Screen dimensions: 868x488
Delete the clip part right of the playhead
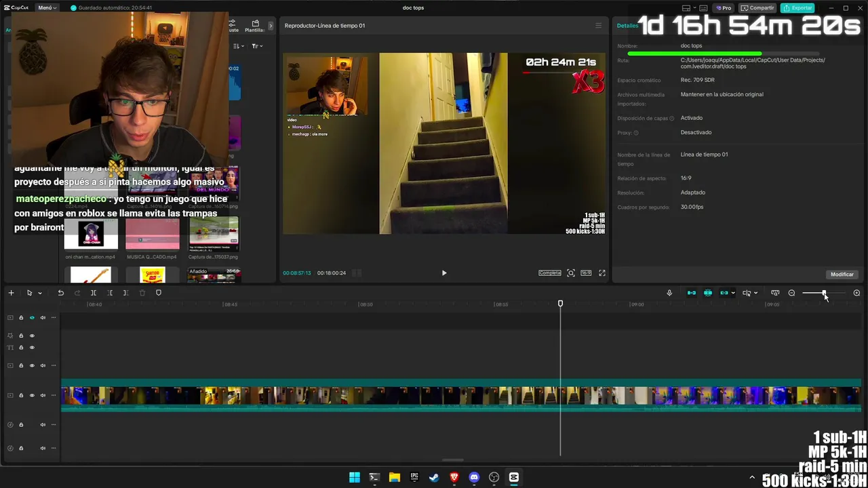coord(125,293)
